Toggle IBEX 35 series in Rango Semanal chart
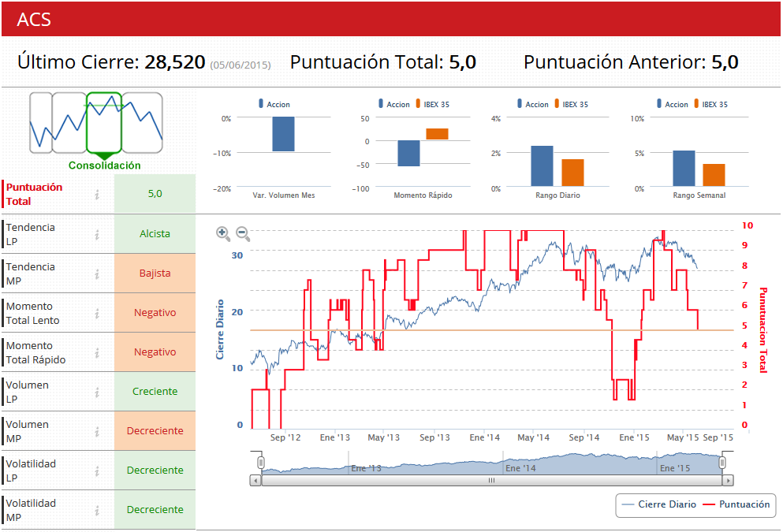Viewport: 783px width, 532px height. click(710, 104)
